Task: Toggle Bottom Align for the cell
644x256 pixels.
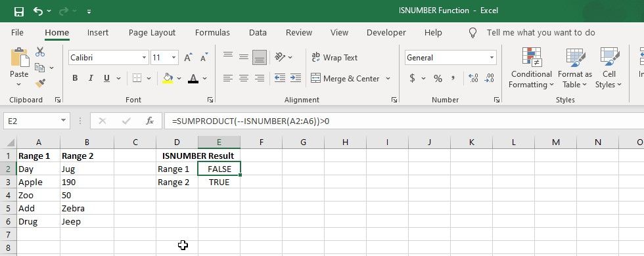Action: pyautogui.click(x=259, y=58)
